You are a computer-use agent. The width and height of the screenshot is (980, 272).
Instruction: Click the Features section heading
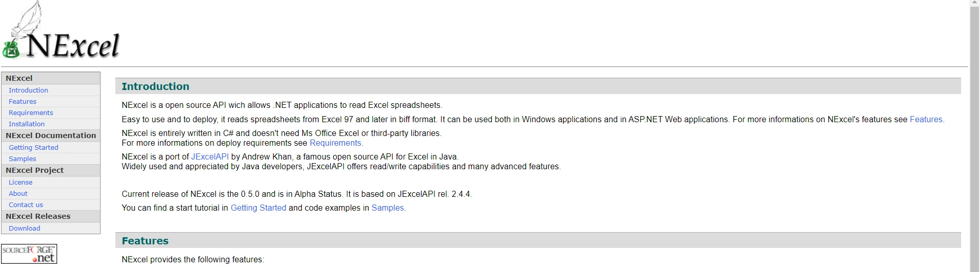[145, 241]
